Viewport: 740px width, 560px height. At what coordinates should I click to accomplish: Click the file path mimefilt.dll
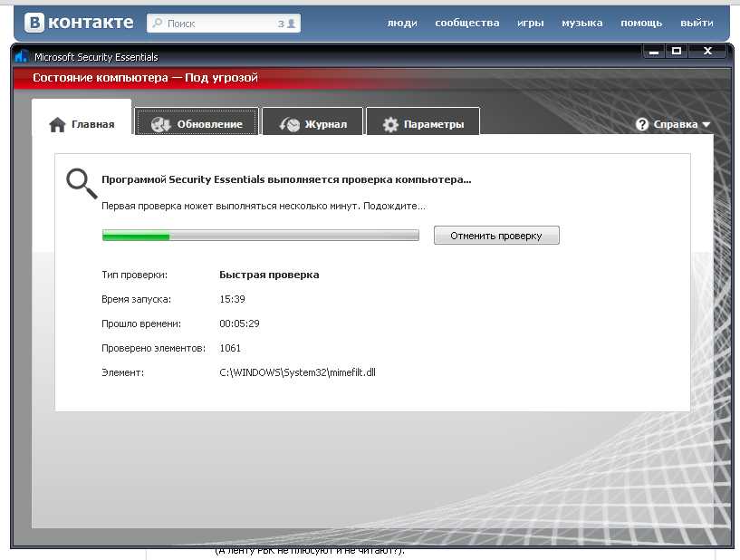pyautogui.click(x=297, y=372)
